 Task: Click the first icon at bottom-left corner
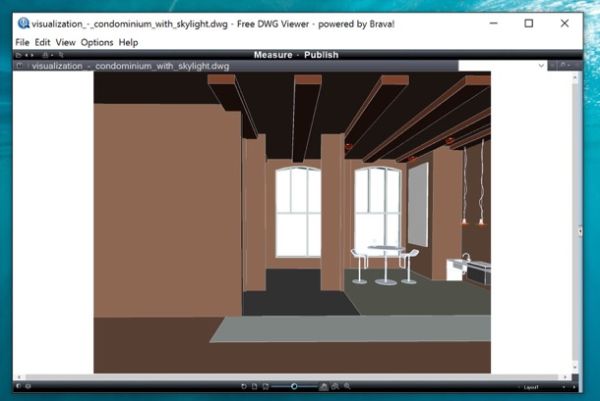point(18,386)
